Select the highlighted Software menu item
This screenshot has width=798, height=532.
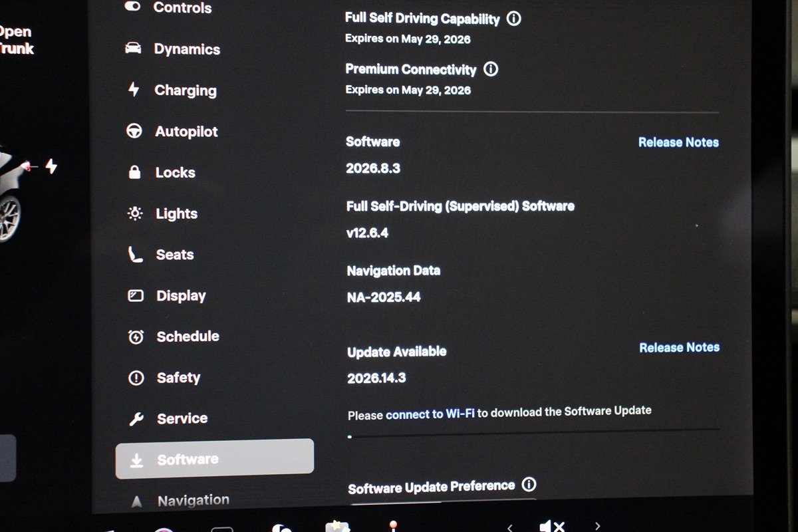pyautogui.click(x=215, y=459)
